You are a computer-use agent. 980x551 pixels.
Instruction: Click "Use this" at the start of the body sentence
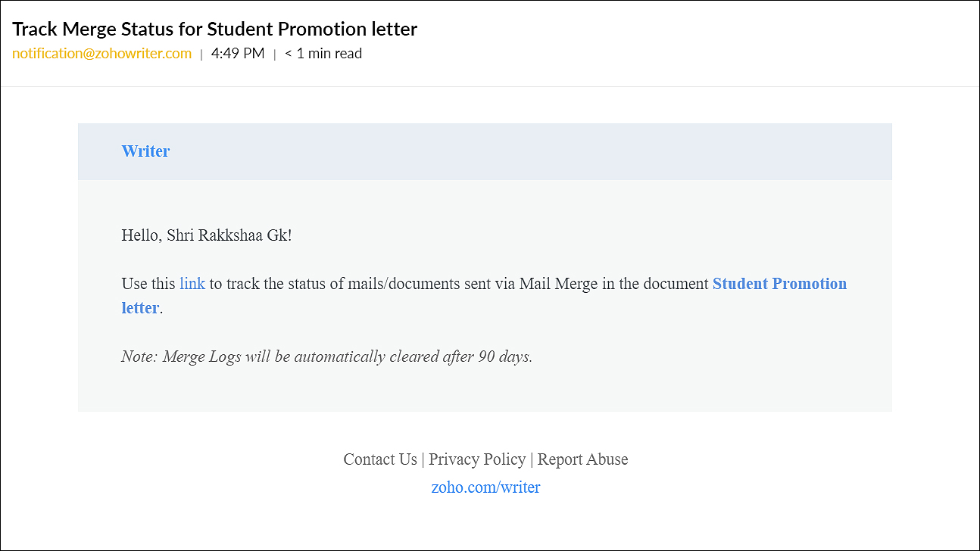pos(148,284)
